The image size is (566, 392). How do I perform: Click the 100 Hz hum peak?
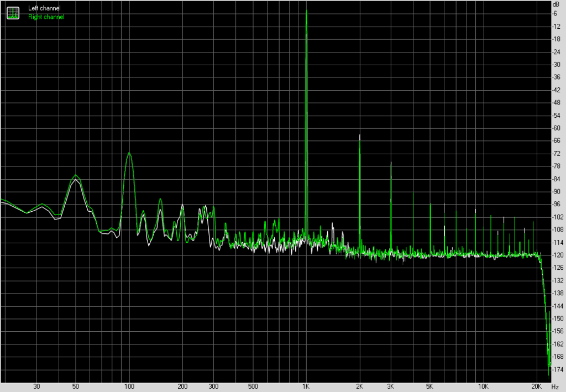point(129,153)
